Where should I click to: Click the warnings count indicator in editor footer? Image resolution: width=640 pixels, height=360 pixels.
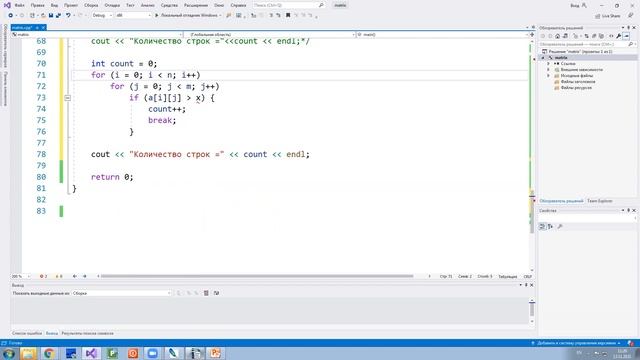click(x=58, y=276)
